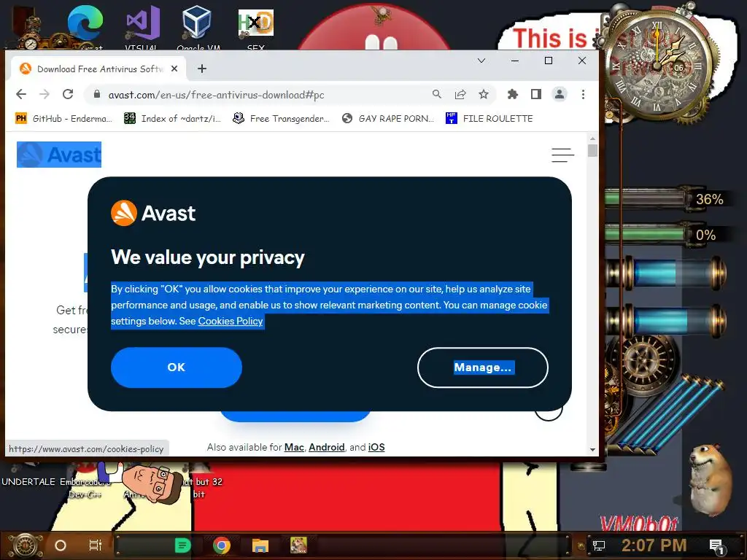Image resolution: width=747 pixels, height=560 pixels.
Task: Follow the Cookies Policy link
Action: [x=231, y=321]
